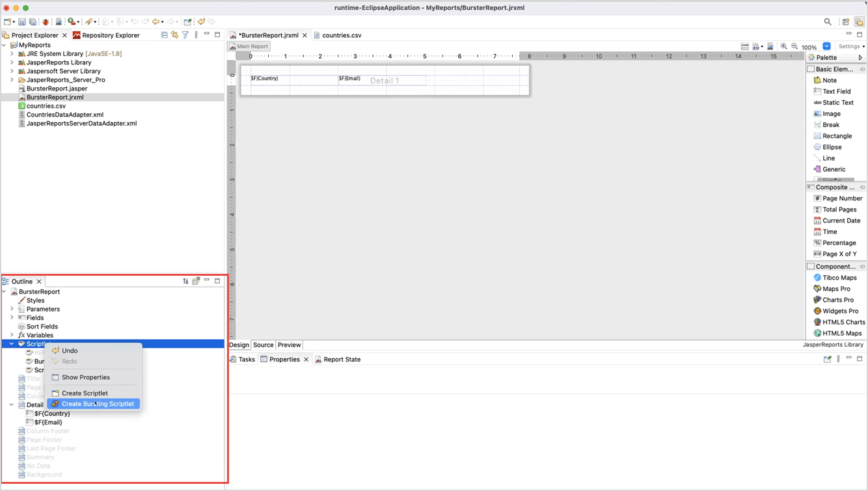Select the Generic palette element
The image size is (868, 491).
click(830, 169)
